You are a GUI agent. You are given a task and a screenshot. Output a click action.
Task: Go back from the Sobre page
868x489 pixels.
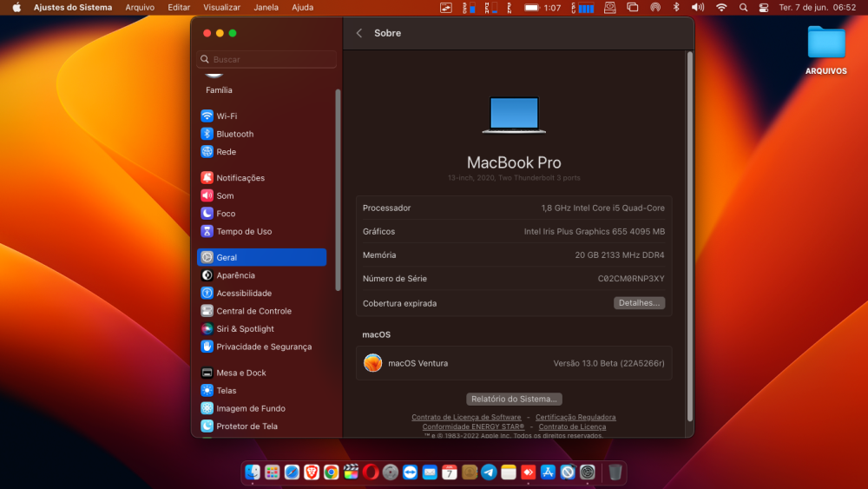(x=359, y=33)
